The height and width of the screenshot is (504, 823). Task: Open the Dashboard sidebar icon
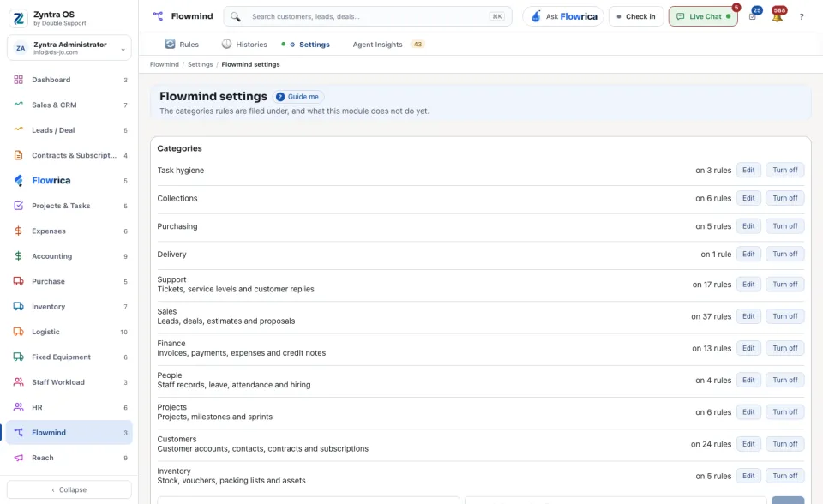pos(18,80)
